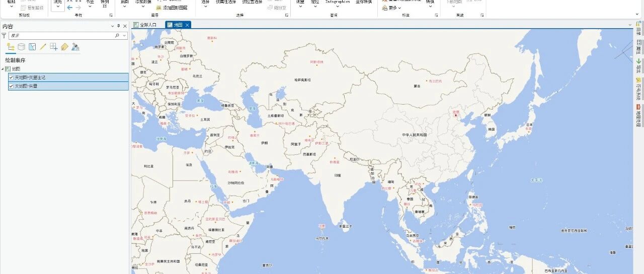Focus the Contents pane search field
This screenshot has width=644, height=274.
coord(62,36)
